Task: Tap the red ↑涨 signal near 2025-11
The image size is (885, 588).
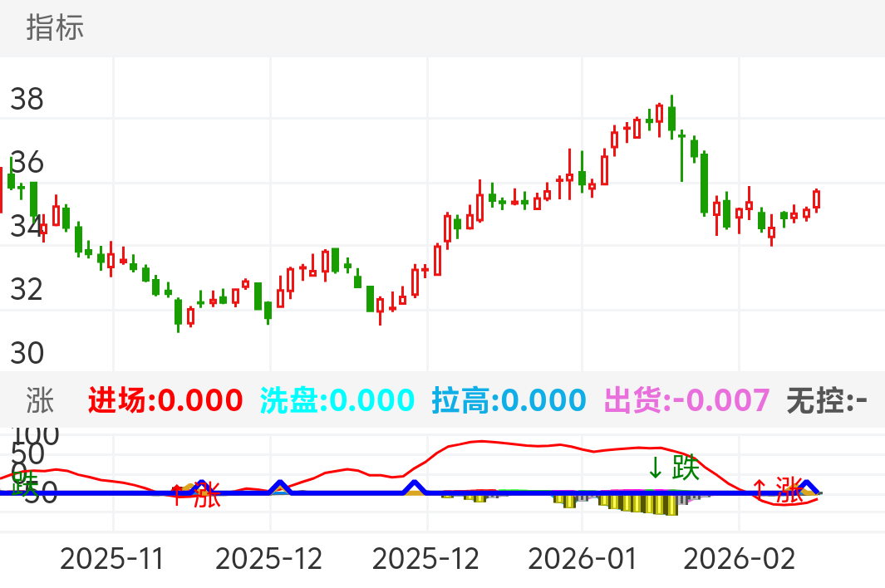Action: click(x=196, y=496)
